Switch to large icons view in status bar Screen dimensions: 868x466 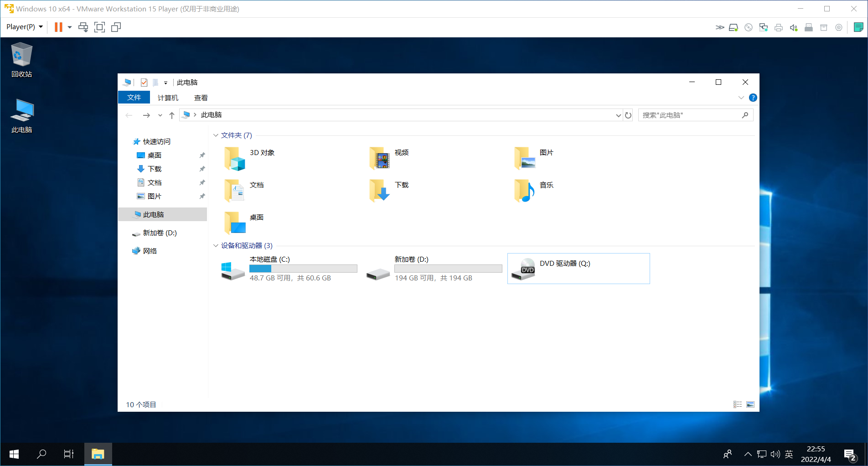750,405
